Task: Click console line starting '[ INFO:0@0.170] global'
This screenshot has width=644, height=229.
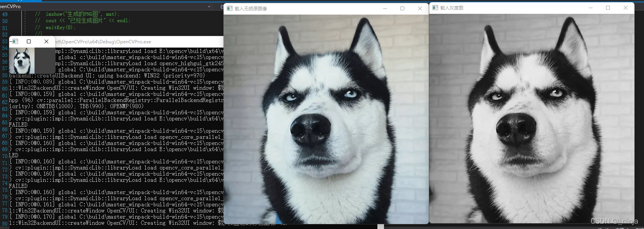Action: [x=116, y=217]
